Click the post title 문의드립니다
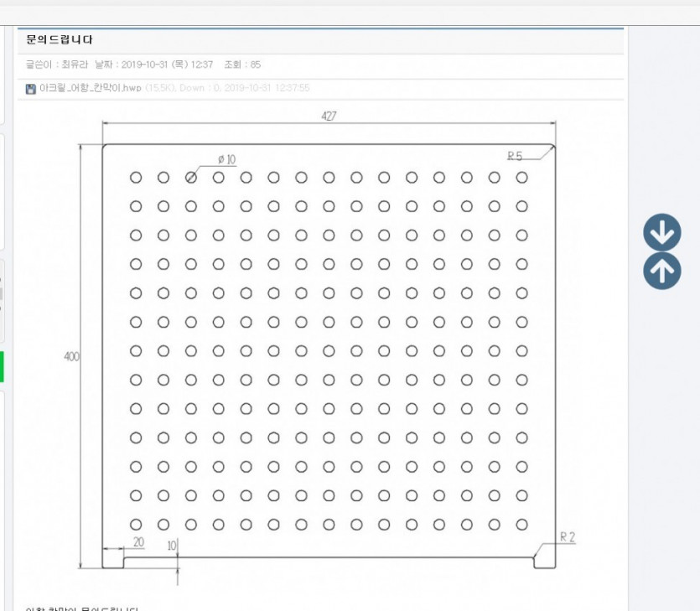Viewport: 700px width, 611px height. pyautogui.click(x=59, y=39)
